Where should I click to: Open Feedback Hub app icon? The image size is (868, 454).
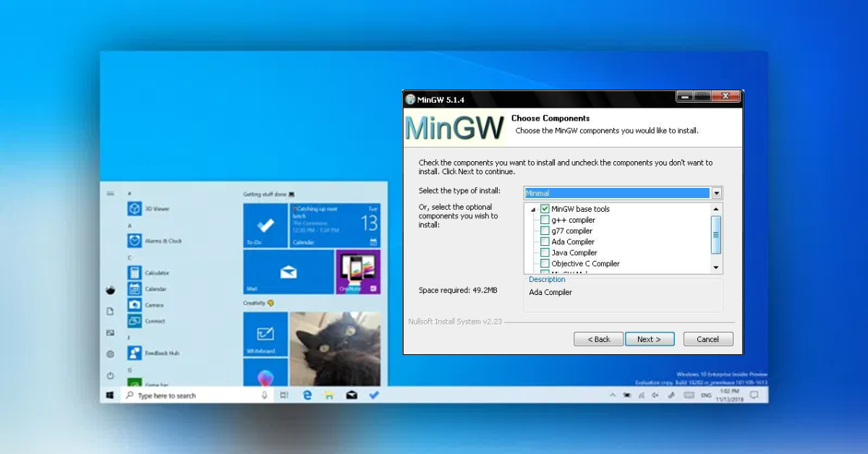tap(134, 353)
